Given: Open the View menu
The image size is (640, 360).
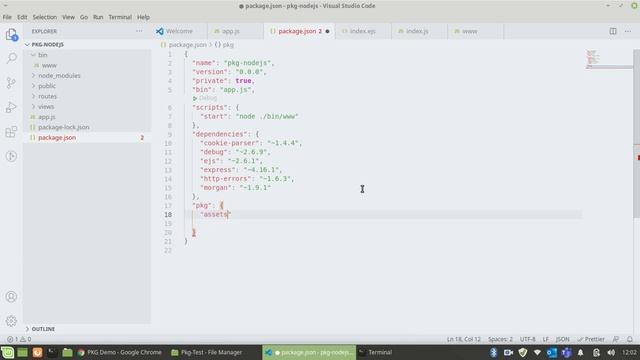Looking at the screenshot, I should (68, 17).
